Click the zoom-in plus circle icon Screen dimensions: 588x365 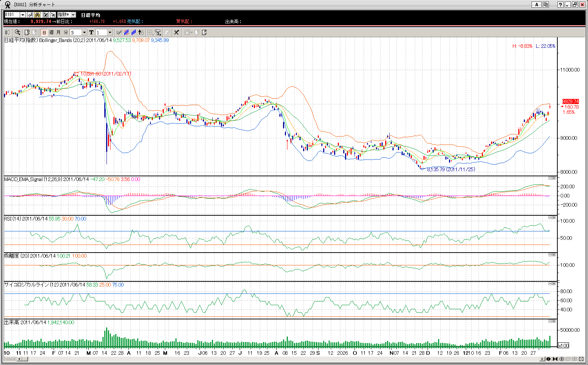click(562, 359)
